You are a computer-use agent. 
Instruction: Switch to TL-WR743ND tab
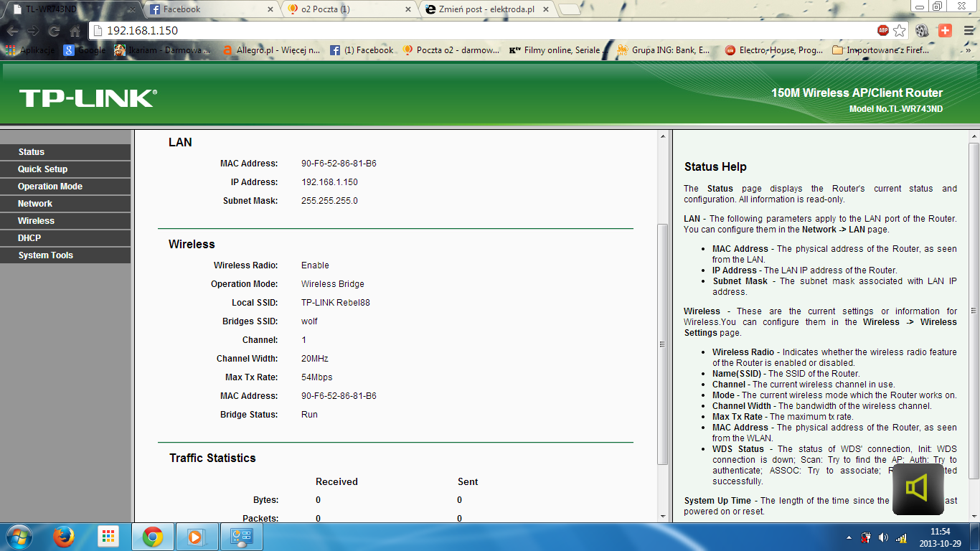click(72, 9)
